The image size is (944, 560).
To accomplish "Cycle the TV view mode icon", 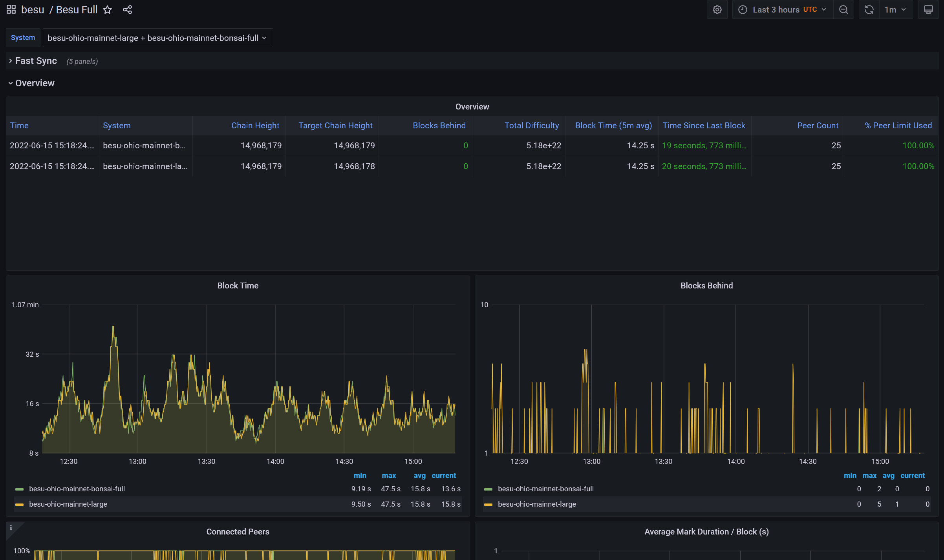I will [928, 10].
